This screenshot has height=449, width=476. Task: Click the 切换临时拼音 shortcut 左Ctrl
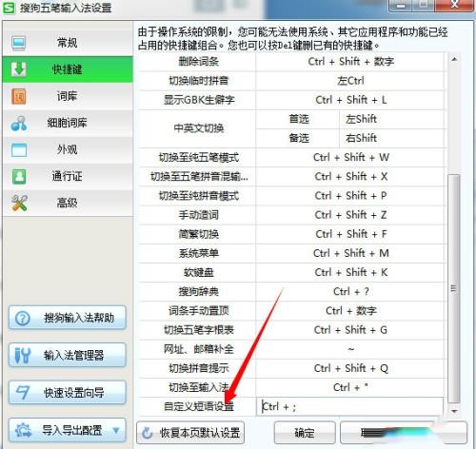350,81
